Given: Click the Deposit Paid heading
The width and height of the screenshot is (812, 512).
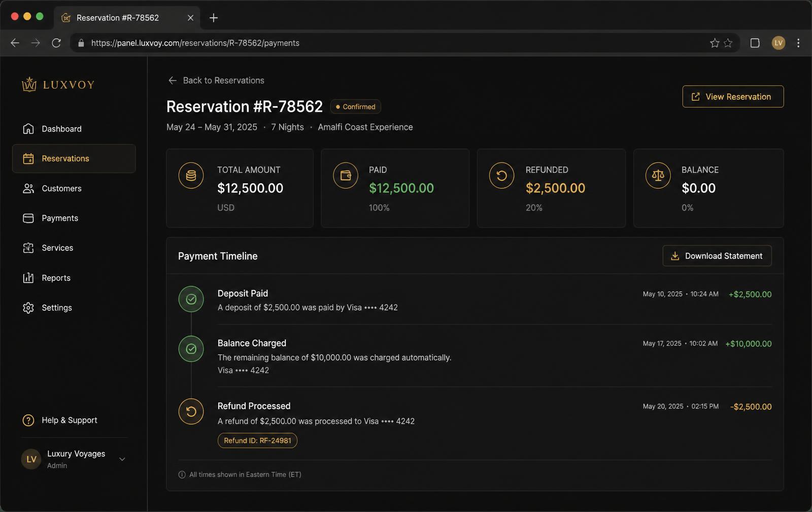Looking at the screenshot, I should (x=243, y=294).
